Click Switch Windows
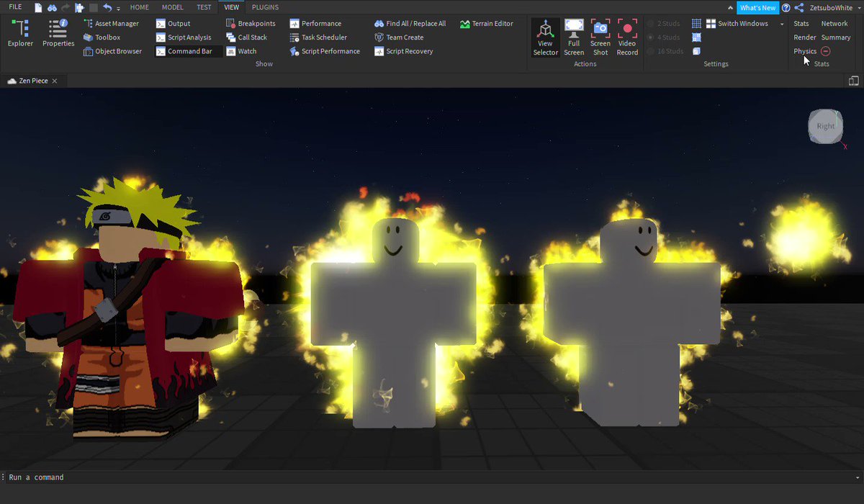 point(737,24)
